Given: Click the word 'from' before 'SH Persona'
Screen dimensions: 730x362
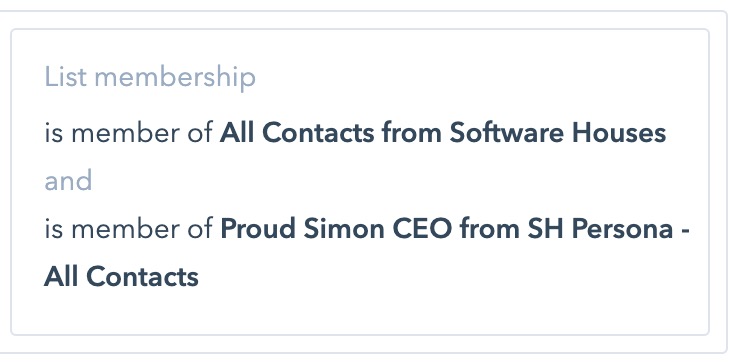Looking at the screenshot, I should pos(490,229).
